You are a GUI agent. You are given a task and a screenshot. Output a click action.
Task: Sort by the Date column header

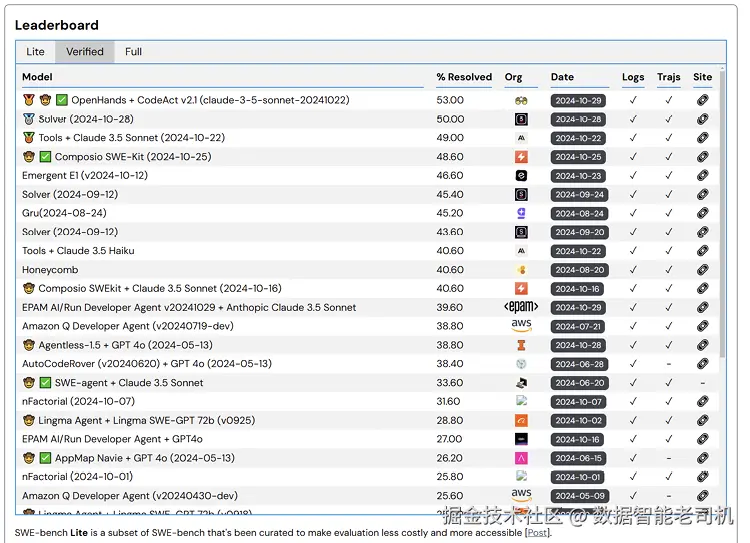point(562,77)
